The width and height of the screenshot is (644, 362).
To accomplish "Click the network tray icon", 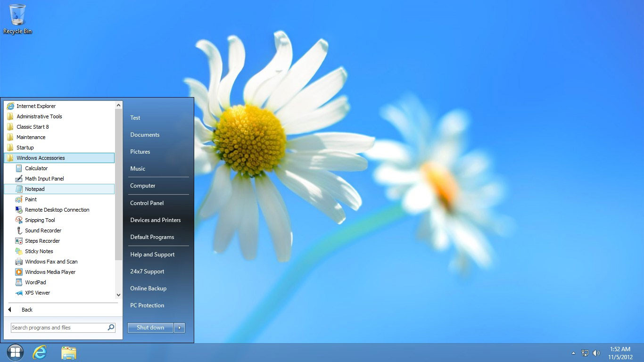I will click(585, 353).
